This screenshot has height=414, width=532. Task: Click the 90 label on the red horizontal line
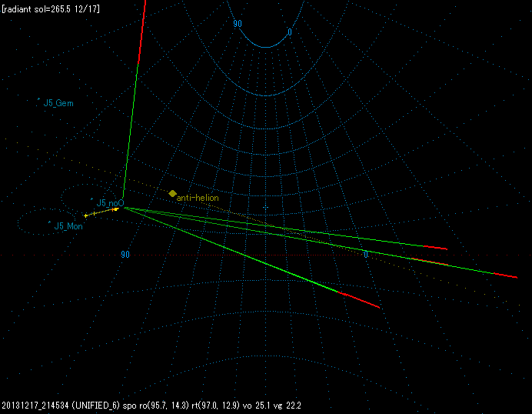pyautogui.click(x=125, y=255)
